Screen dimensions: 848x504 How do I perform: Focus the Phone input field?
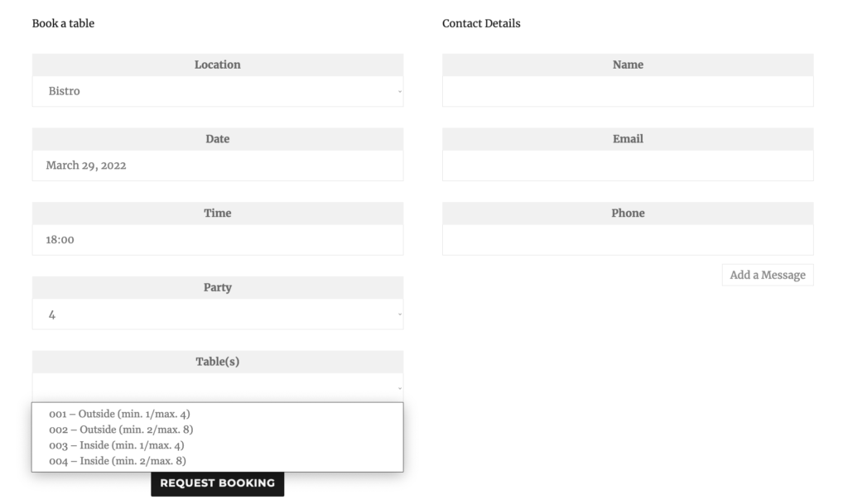[x=628, y=240]
